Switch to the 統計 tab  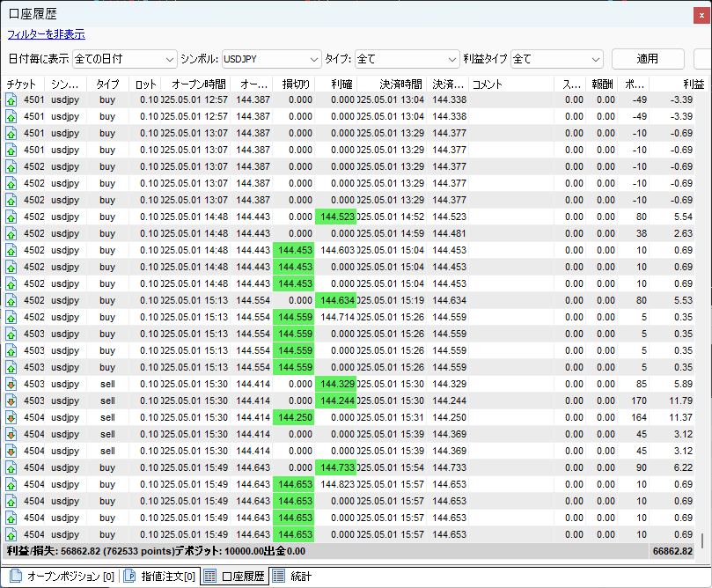click(292, 577)
